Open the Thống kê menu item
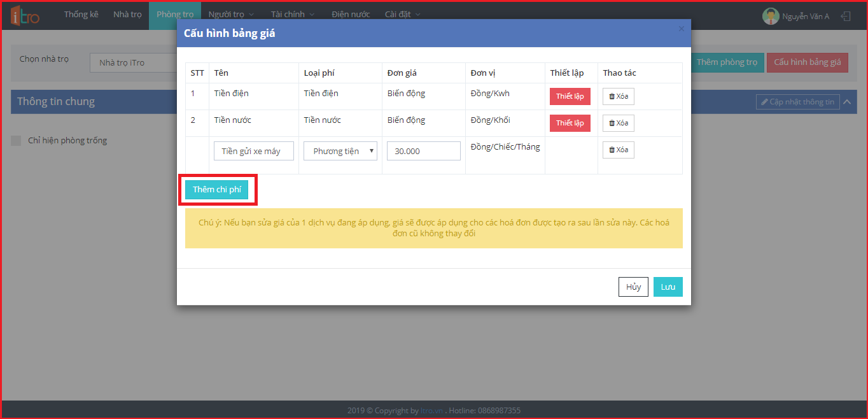This screenshot has width=868, height=419. coord(81,15)
